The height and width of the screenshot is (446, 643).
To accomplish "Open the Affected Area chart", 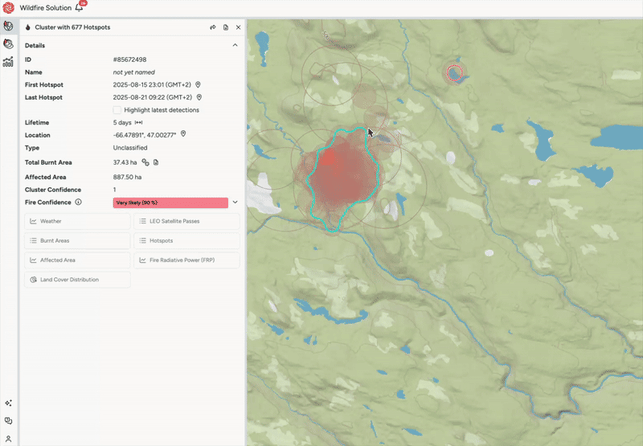I will [78, 260].
